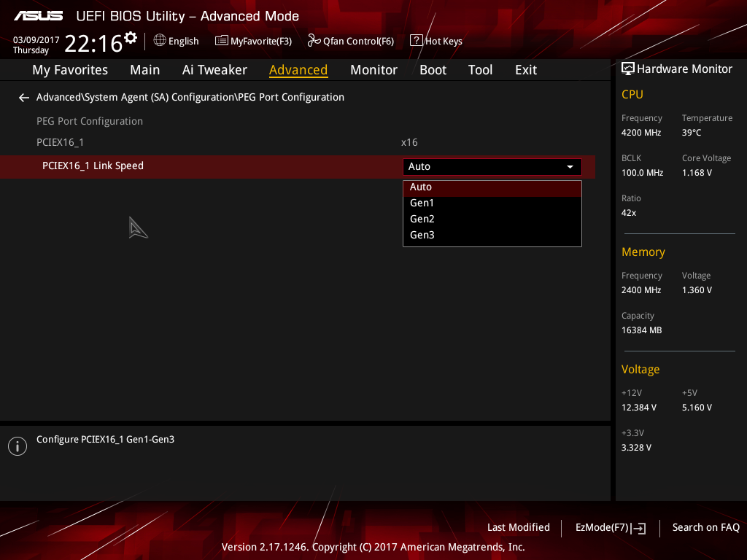The image size is (747, 560).
Task: Click the CPU temperature value 39°C
Action: coord(692,133)
